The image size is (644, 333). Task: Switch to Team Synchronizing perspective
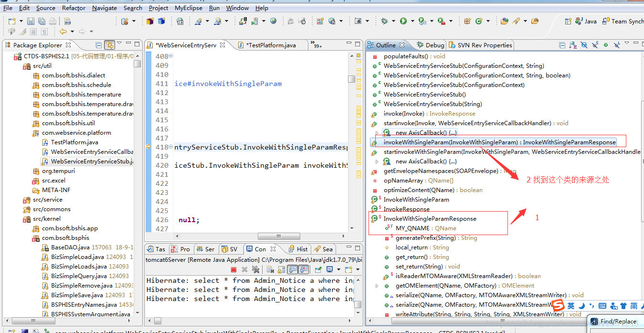click(x=623, y=21)
